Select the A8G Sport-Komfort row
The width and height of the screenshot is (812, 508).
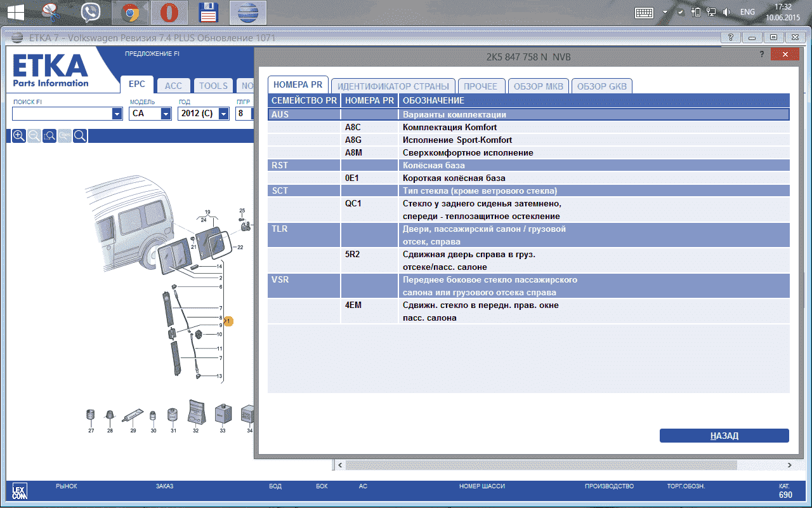528,140
